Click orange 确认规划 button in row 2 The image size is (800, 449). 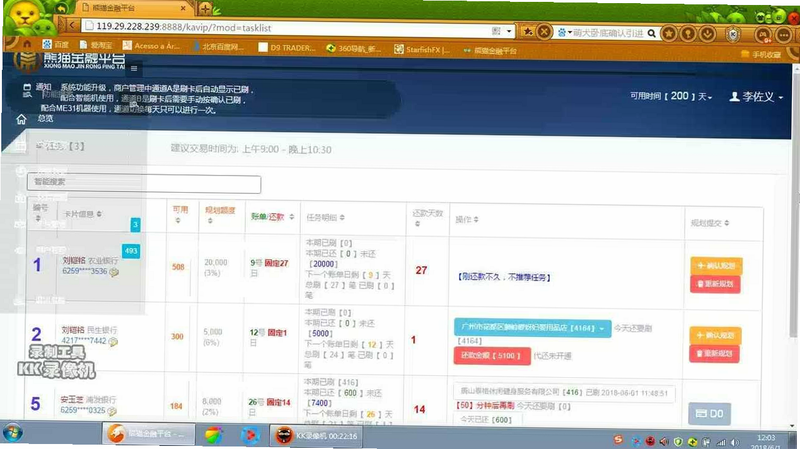(715, 335)
